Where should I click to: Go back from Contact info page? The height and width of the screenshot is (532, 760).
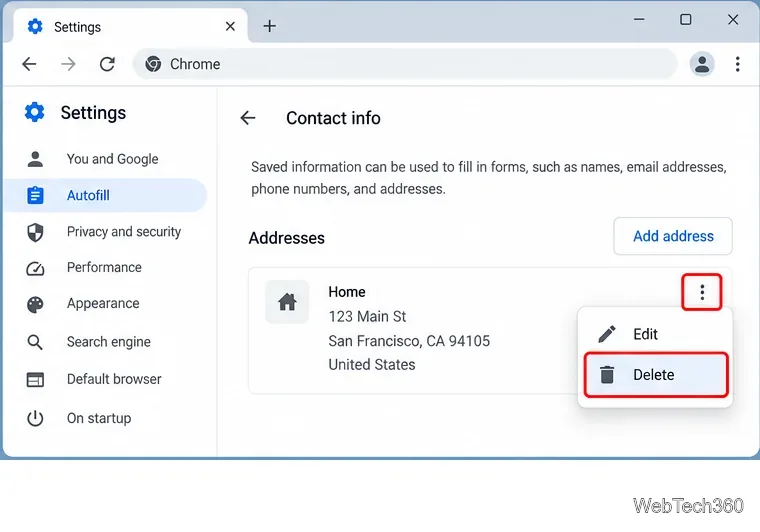248,118
